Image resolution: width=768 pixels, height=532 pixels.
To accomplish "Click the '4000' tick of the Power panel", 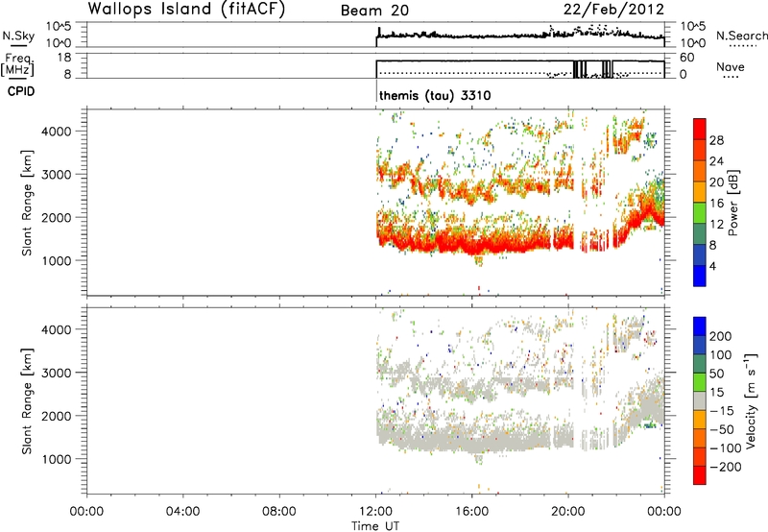I will [x=57, y=132].
